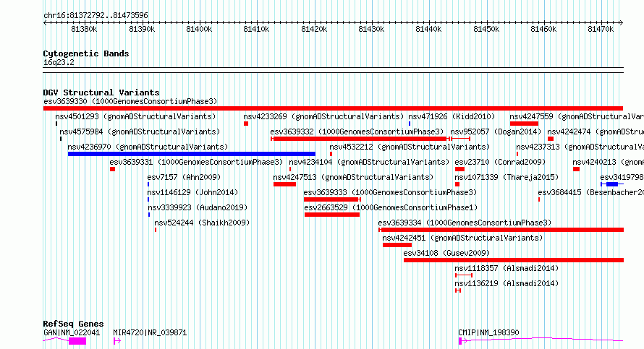
Task: Click the nsv4247559 red variant bar
Action: point(524,124)
